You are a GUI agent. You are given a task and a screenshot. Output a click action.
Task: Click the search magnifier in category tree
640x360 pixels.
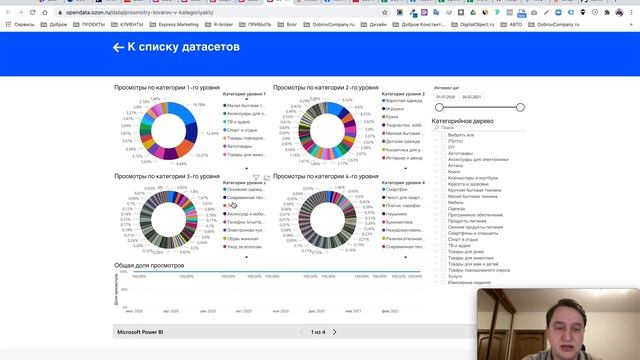coord(437,128)
